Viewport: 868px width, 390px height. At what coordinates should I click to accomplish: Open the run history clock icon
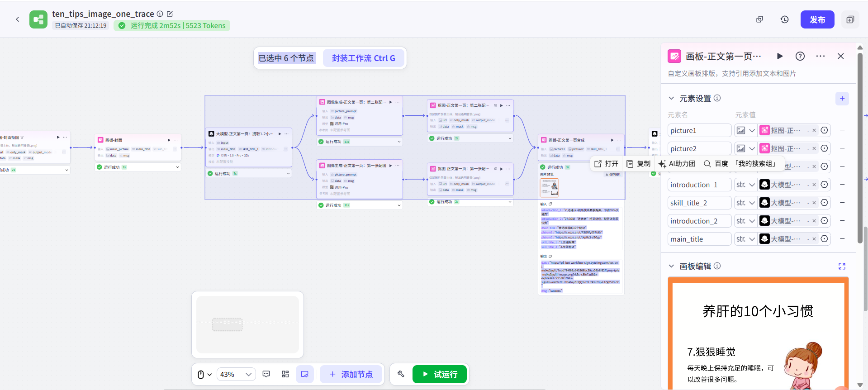[x=784, y=19]
